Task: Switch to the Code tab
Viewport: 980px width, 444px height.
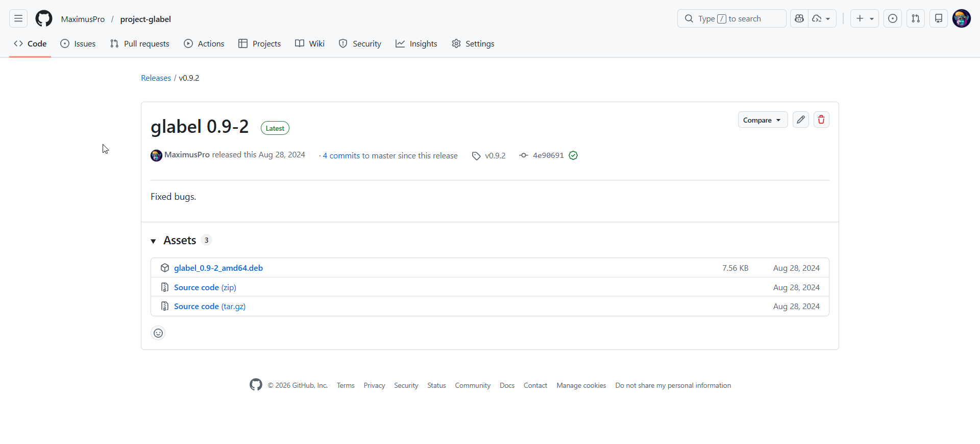Action: coord(30,44)
